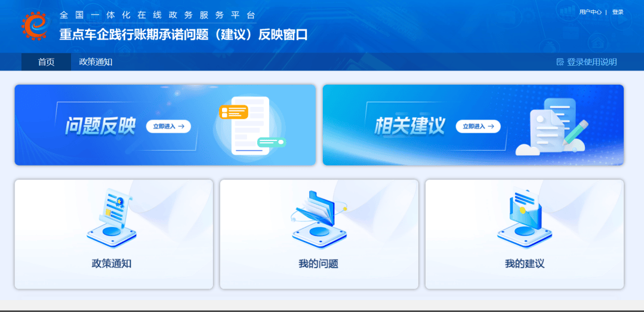644x312 pixels.
Task: Click the document illustration in 问题反映 banner
Action: coord(251,126)
